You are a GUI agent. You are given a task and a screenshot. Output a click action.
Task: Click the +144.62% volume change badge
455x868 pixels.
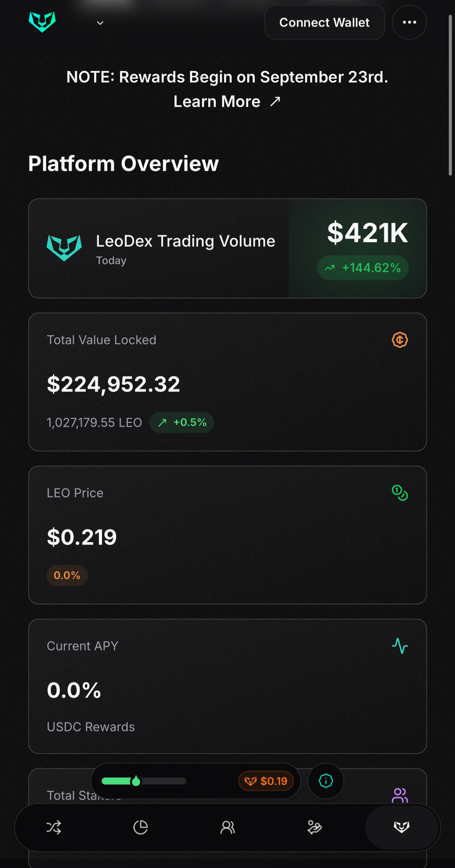pos(363,268)
